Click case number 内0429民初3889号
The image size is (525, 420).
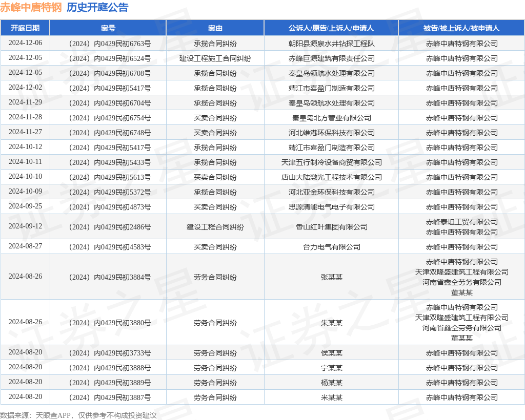pos(110,383)
